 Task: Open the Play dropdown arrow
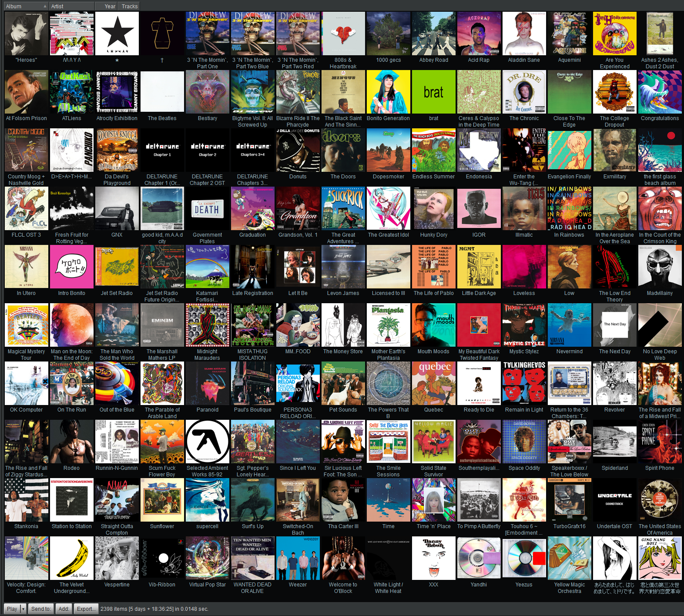tap(23, 609)
